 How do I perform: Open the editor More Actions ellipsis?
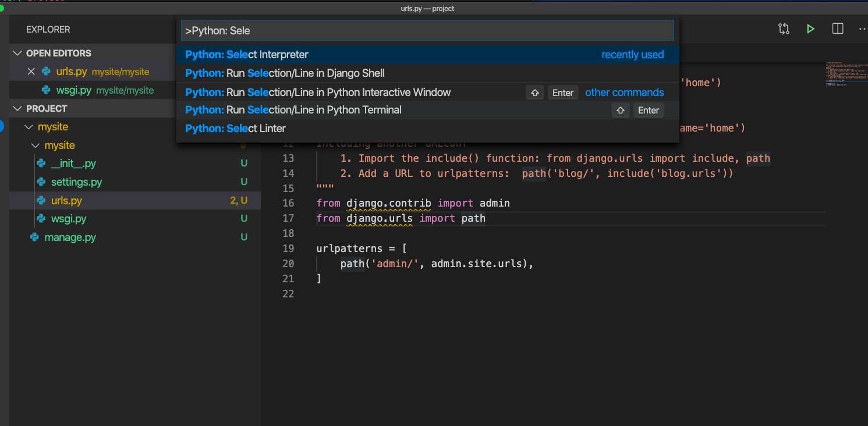pyautogui.click(x=862, y=29)
